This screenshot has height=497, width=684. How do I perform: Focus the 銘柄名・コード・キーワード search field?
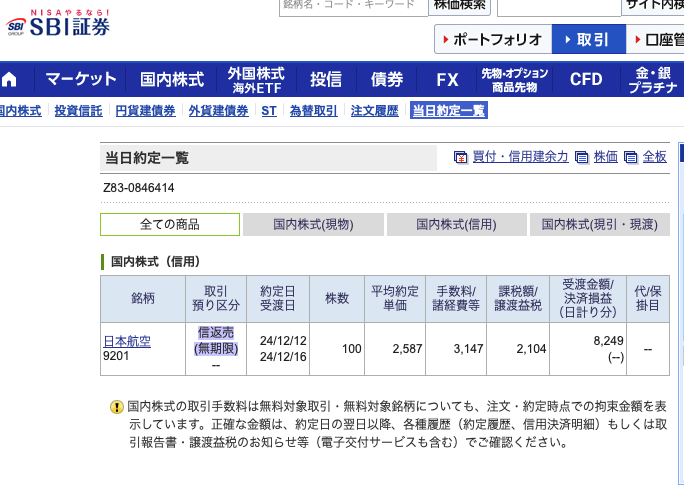pos(353,7)
